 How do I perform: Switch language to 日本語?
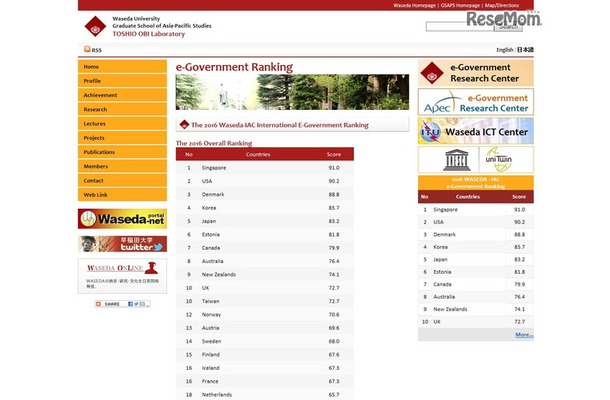(525, 50)
